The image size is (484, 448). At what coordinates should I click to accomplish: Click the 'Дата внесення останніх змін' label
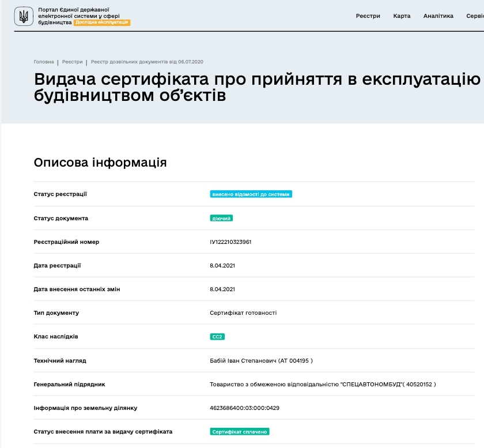(x=77, y=289)
